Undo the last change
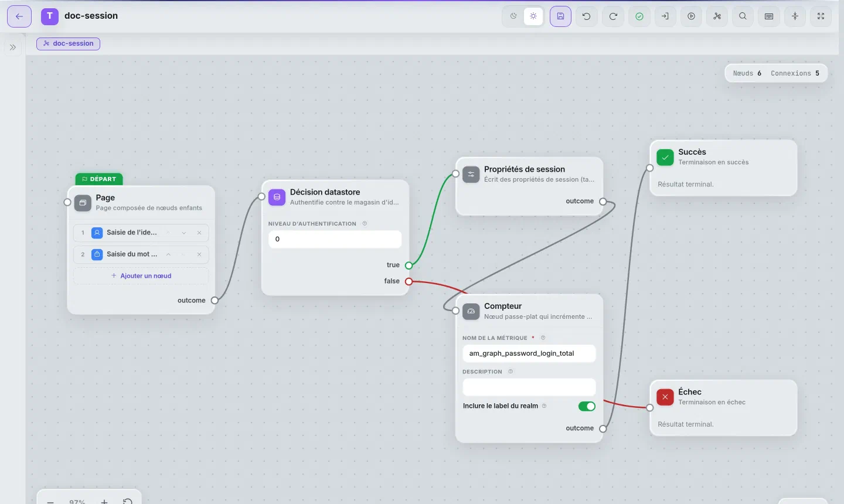 [x=587, y=16]
